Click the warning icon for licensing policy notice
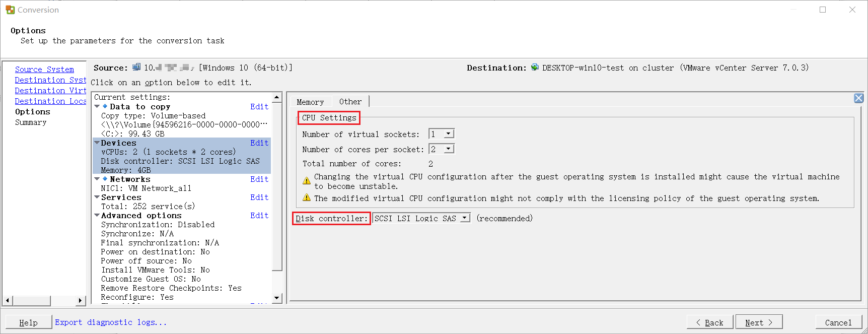 click(x=307, y=197)
